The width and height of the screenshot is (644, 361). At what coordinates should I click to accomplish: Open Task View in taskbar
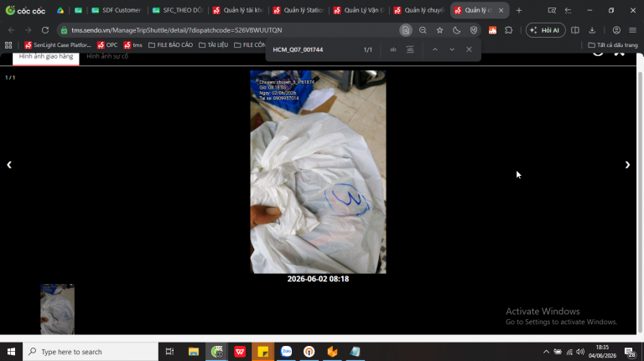(169, 352)
